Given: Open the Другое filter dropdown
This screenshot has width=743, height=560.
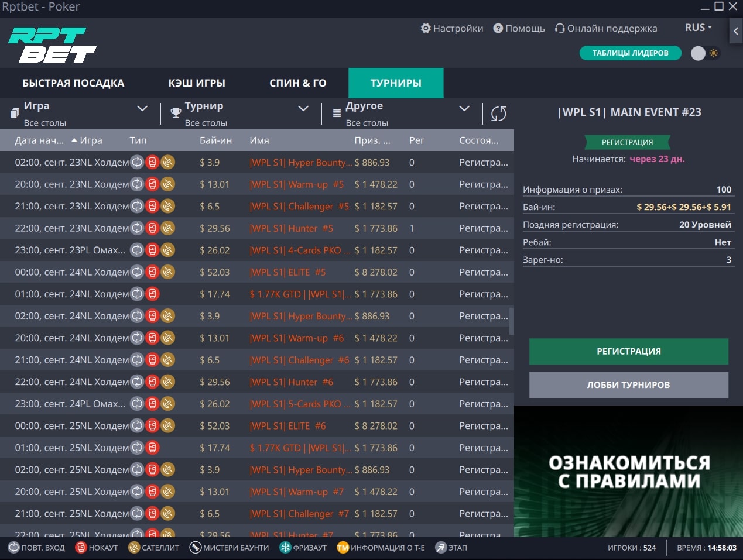Looking at the screenshot, I should point(464,108).
